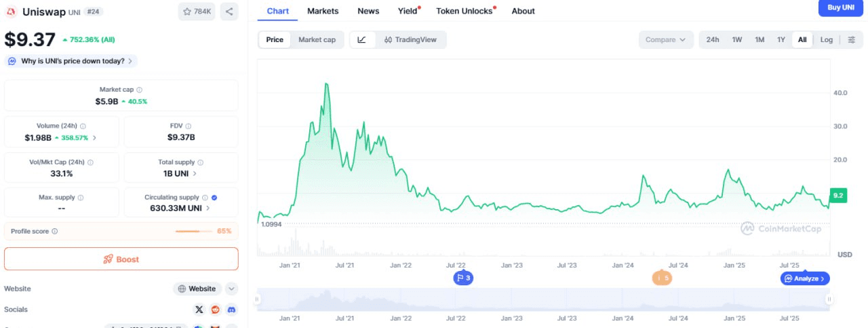Select the Price chart toggle
Viewport: 868px width, 328px height.
click(275, 40)
